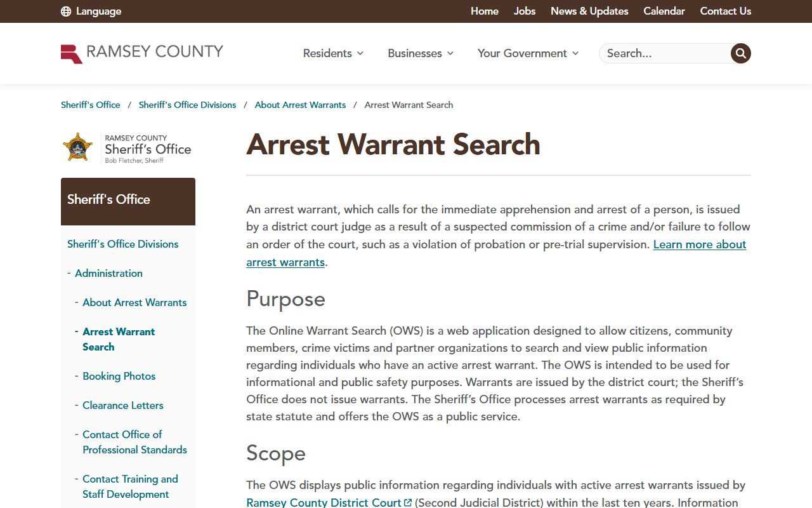Image resolution: width=812 pixels, height=508 pixels.
Task: Expand the Businesses dropdown menu
Action: click(421, 53)
